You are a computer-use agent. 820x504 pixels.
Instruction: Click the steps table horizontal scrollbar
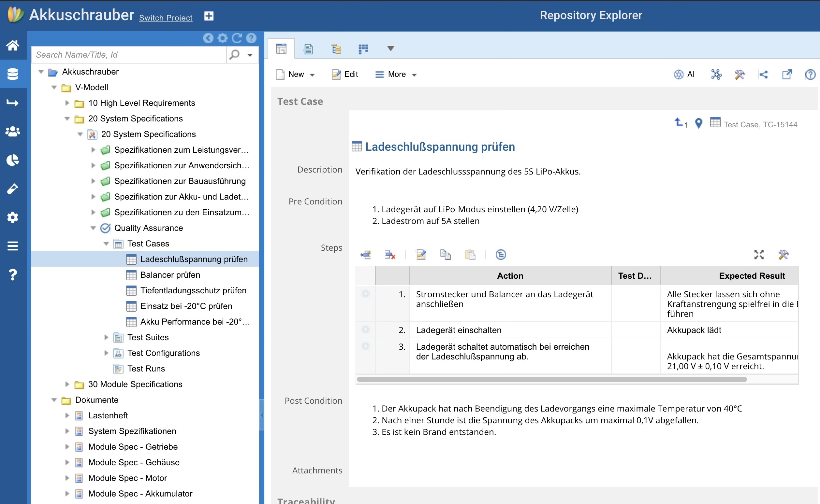[551, 379]
